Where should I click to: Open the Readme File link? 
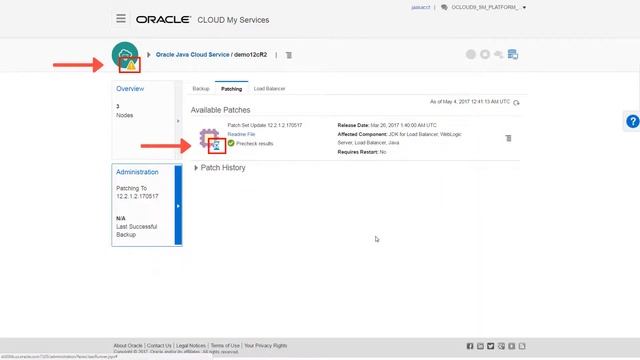coord(241,134)
